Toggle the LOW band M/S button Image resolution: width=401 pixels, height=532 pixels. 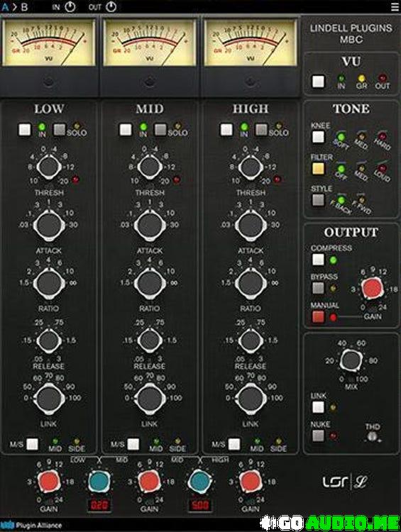pyautogui.click(x=33, y=444)
